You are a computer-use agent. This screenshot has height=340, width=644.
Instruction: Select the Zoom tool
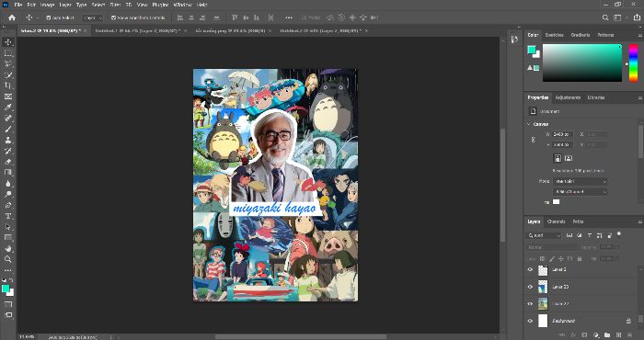pyautogui.click(x=8, y=259)
